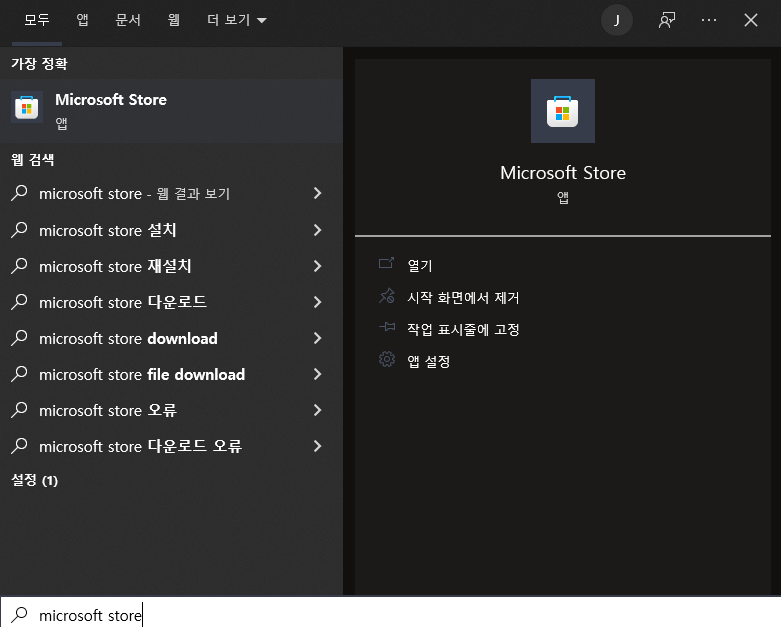Open 앱 설정 for Microsoft Store
Viewport: 781px width, 627px height.
tap(429, 361)
